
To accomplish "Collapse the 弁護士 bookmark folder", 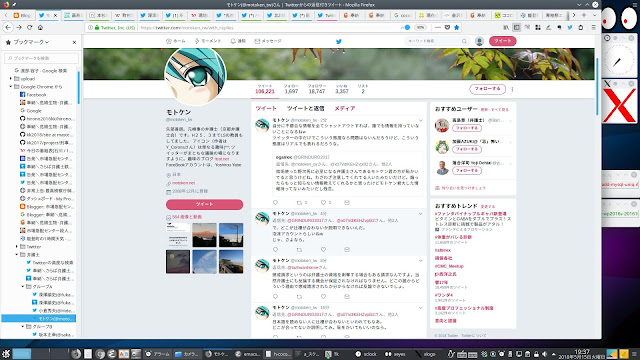I will (17, 255).
